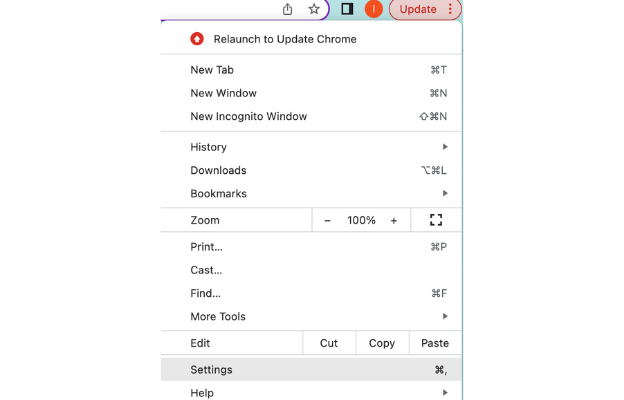This screenshot has width=624, height=400.
Task: Choose Cast... from the menu
Action: [x=311, y=270]
